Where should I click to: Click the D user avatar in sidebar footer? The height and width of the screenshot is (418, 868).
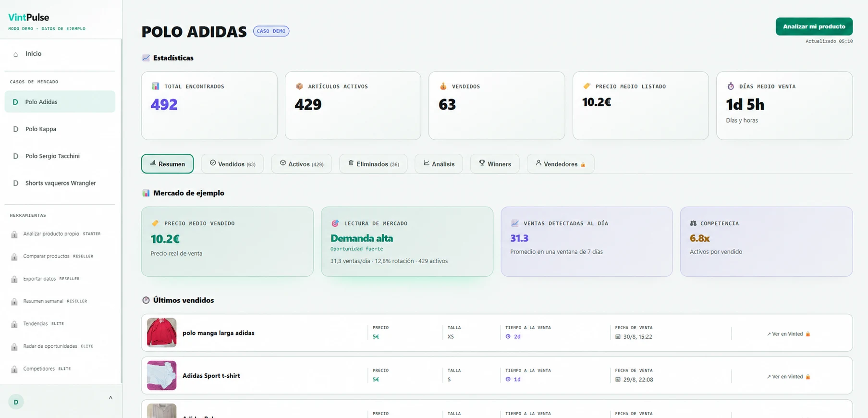pyautogui.click(x=16, y=402)
